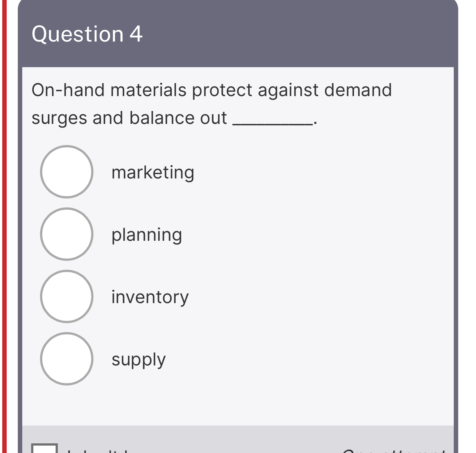Select the planning answer option
The image size is (476, 453).
(67, 234)
